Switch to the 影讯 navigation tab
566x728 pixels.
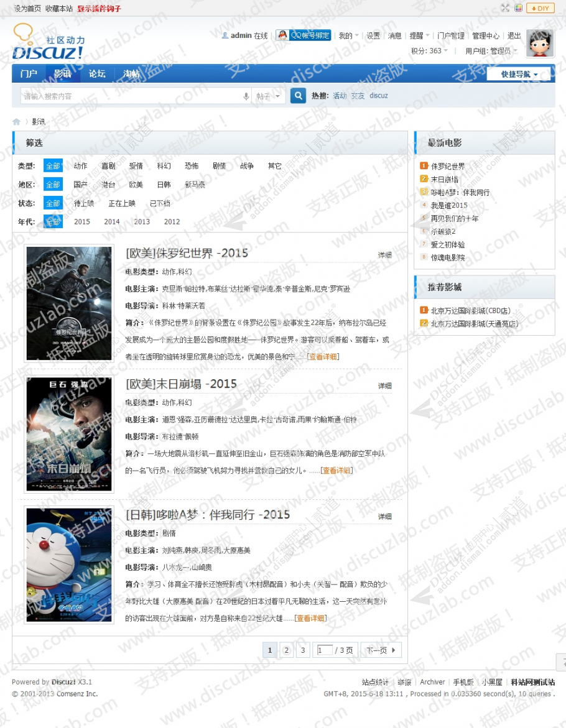tap(63, 74)
